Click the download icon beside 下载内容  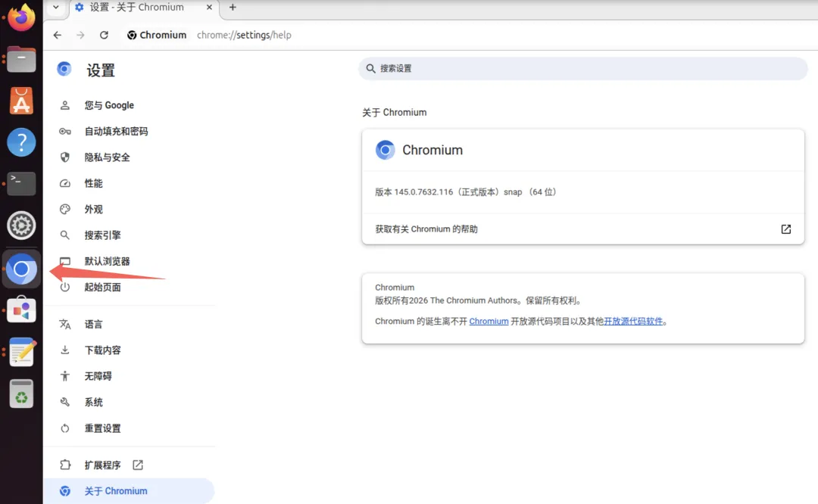[64, 350]
